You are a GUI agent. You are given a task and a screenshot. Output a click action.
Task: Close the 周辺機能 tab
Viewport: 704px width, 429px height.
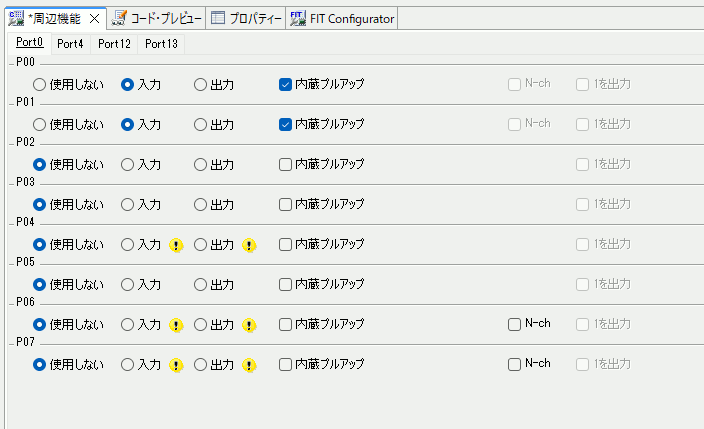tap(94, 19)
